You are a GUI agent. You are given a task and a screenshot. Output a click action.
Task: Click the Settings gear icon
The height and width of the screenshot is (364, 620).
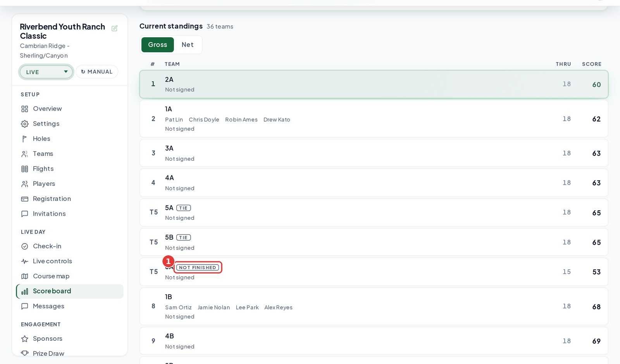tap(25, 124)
